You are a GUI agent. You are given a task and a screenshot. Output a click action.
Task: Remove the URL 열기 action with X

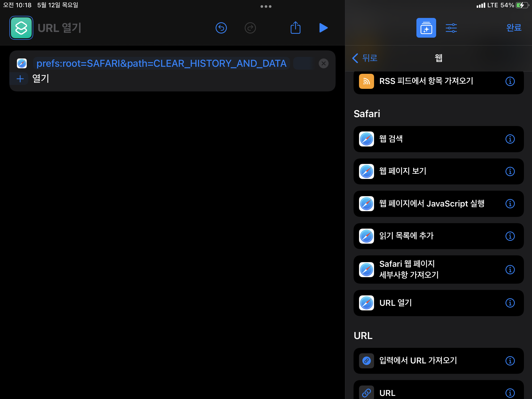[323, 63]
